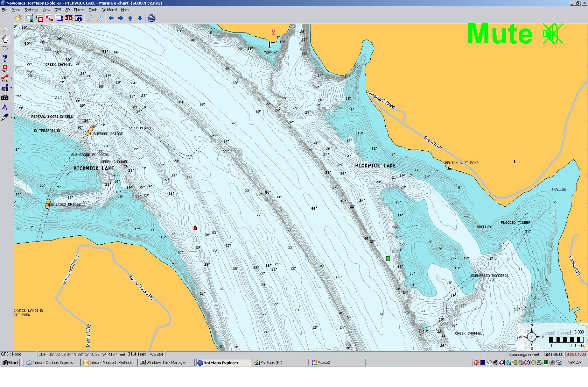Select the hand pan tool
588x387 pixels.
[5, 38]
